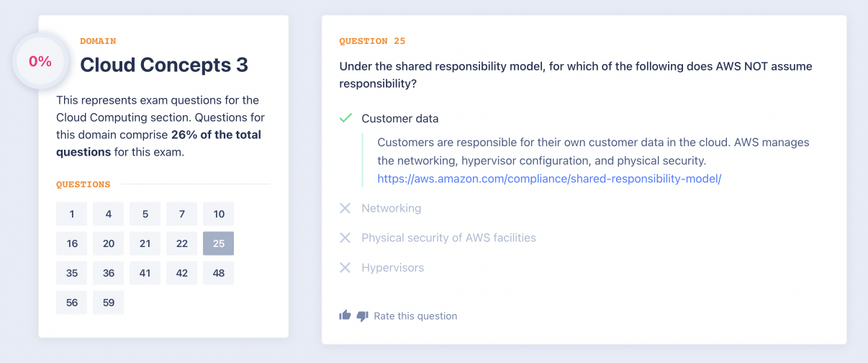
Task: Choose the Hypervisors answer option
Action: (x=392, y=268)
